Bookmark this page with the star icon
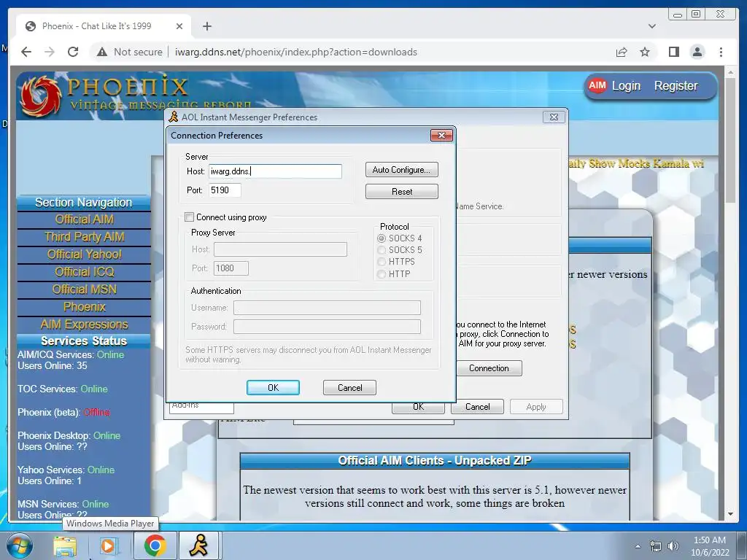This screenshot has width=747, height=560. pos(645,52)
